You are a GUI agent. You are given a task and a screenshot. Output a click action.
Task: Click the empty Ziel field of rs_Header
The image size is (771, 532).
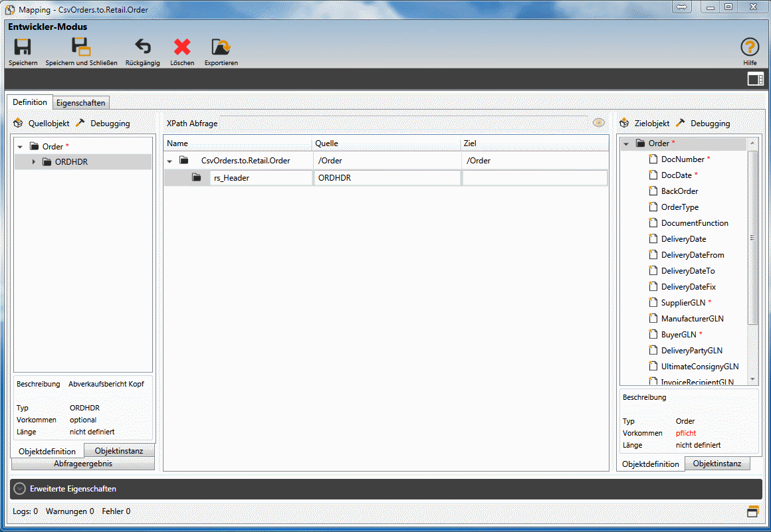pyautogui.click(x=534, y=178)
